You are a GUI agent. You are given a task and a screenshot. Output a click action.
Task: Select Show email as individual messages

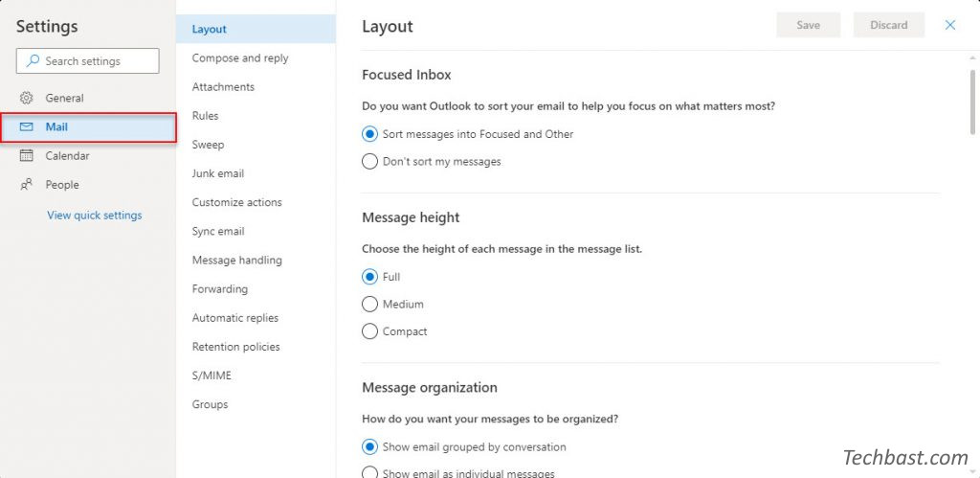[x=458, y=473]
